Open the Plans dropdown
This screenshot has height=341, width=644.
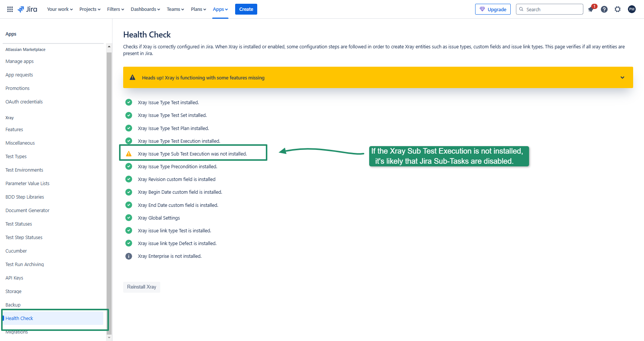click(x=198, y=9)
